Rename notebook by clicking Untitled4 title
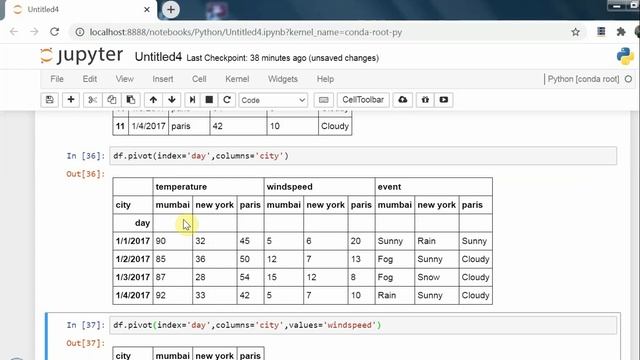 (x=158, y=57)
